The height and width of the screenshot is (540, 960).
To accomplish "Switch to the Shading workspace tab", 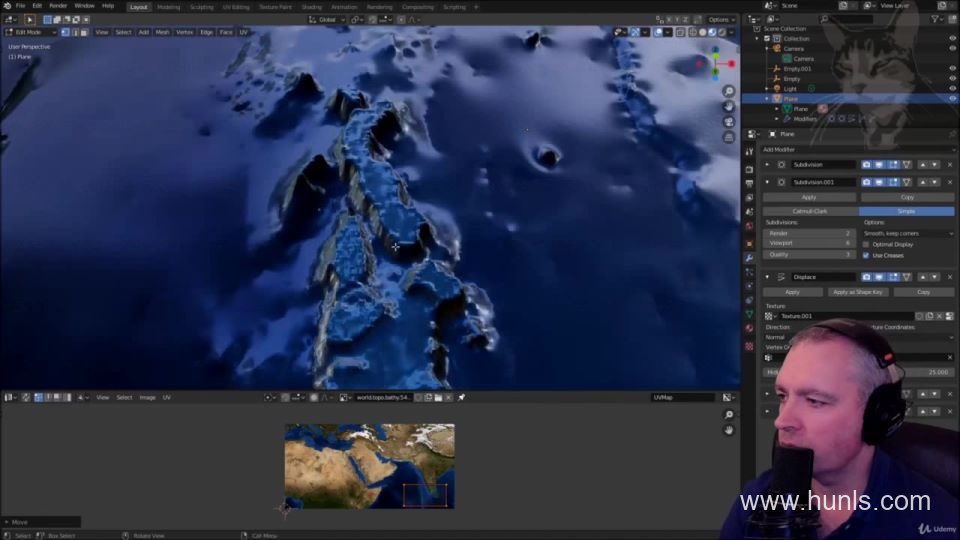I will (312, 7).
